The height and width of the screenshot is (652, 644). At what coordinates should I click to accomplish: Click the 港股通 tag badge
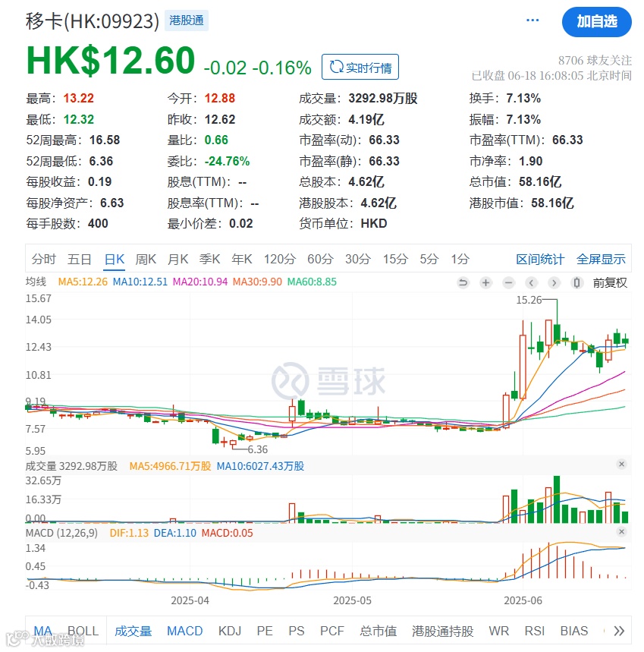coord(187,20)
